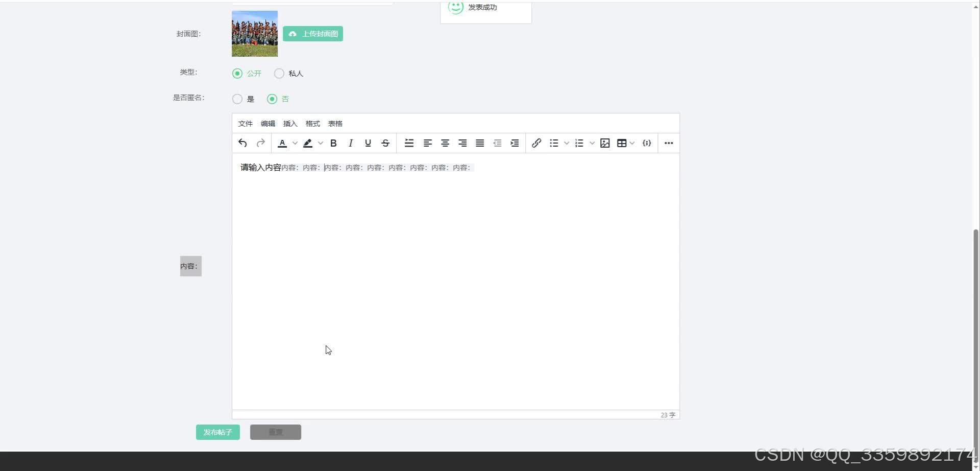Open the 插入 menu in the editor
The width and height of the screenshot is (980, 471).
290,123
